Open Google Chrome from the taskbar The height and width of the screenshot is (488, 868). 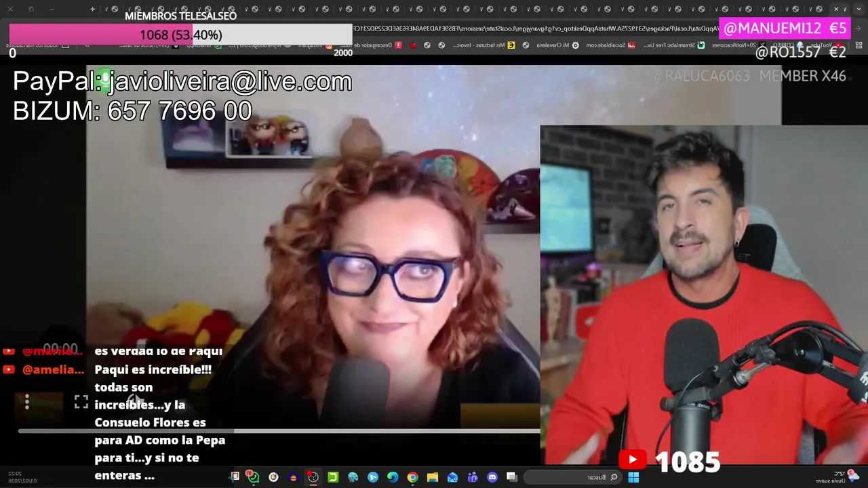coord(412,477)
